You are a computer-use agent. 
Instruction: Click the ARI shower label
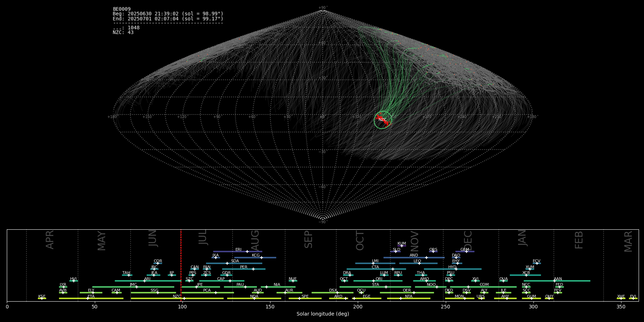(x=147, y=279)
